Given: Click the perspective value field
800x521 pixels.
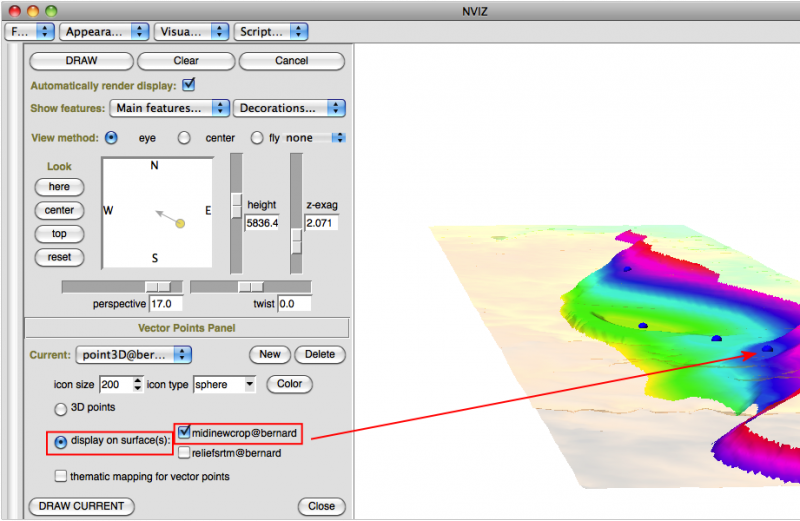Looking at the screenshot, I should point(167,303).
